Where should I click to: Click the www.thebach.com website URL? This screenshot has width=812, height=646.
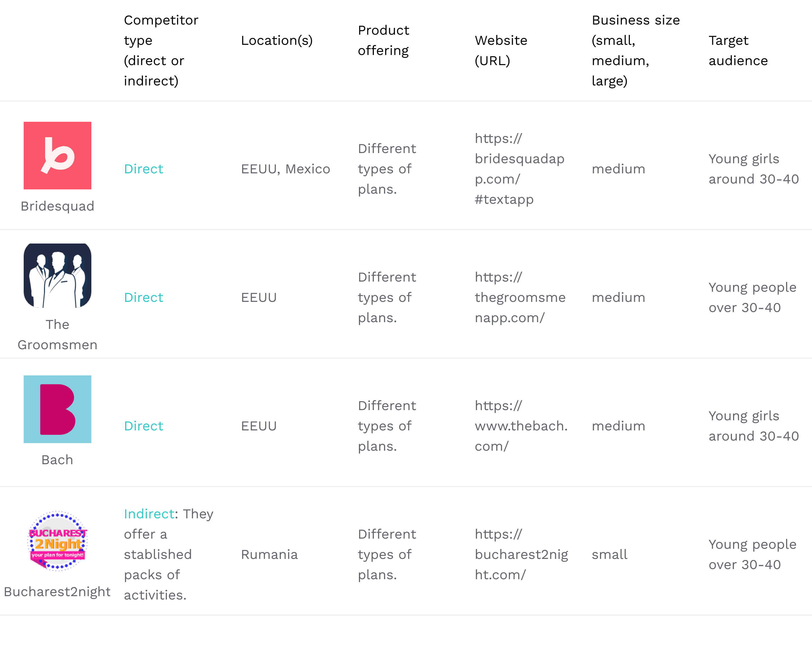coord(521,426)
